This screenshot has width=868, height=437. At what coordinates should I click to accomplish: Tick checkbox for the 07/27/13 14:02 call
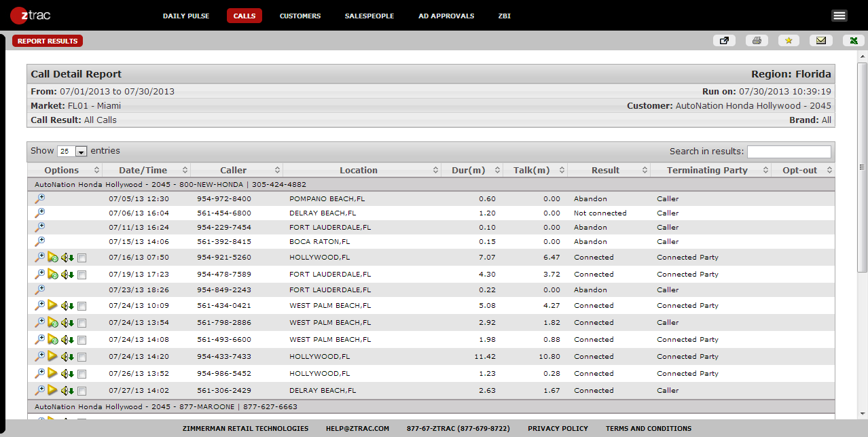pyautogui.click(x=82, y=391)
